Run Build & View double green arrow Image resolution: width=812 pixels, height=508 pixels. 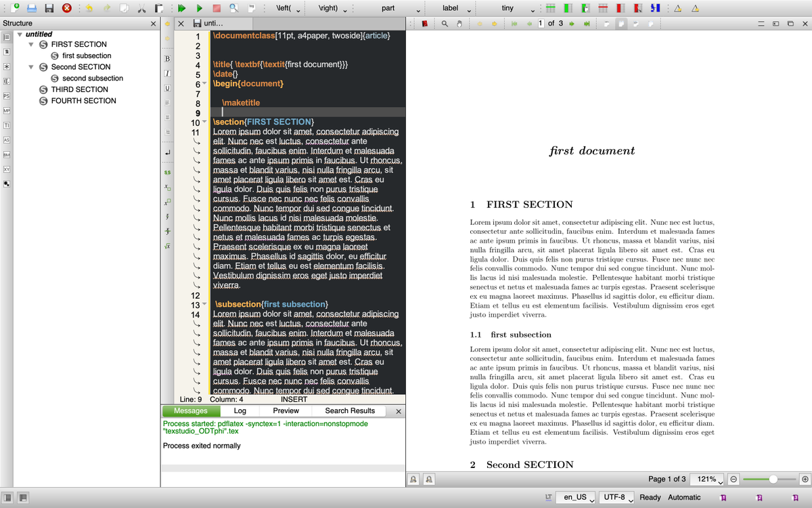click(181, 8)
